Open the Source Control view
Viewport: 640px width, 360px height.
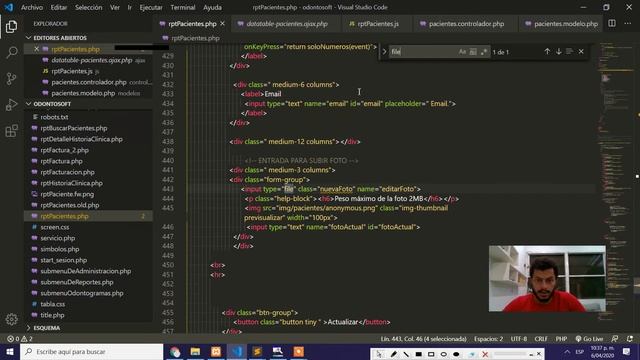coord(11,78)
